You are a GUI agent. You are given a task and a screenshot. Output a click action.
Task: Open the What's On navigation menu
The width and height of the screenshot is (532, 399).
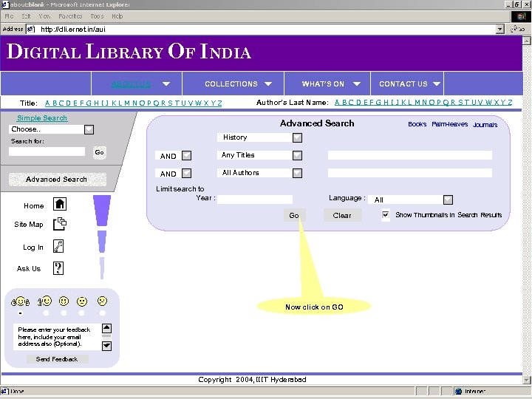[327, 83]
